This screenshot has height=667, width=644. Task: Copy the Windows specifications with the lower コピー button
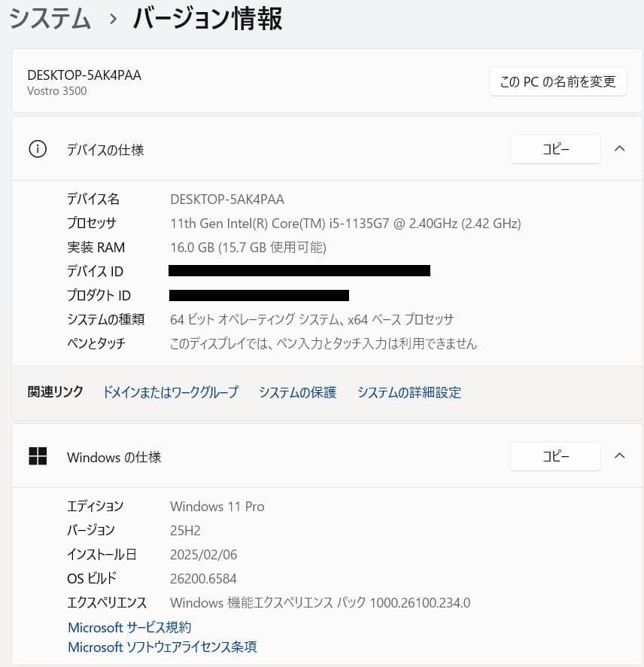pos(555,456)
